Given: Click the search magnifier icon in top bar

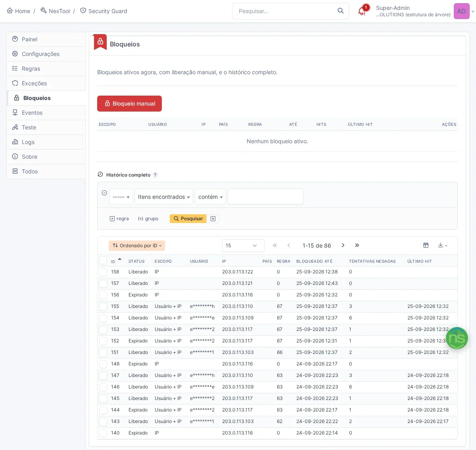Looking at the screenshot, I should click(x=340, y=11).
